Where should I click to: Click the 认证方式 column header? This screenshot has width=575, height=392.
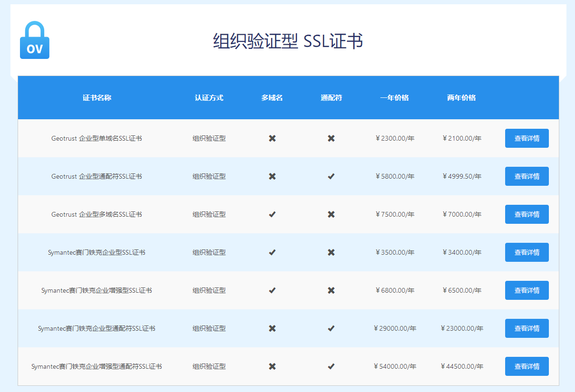click(209, 98)
